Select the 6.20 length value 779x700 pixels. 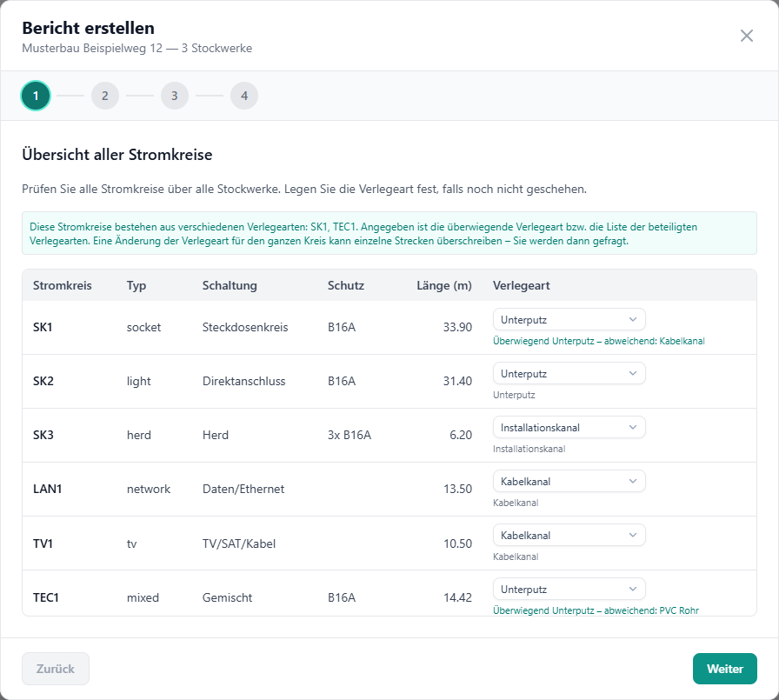tap(461, 435)
